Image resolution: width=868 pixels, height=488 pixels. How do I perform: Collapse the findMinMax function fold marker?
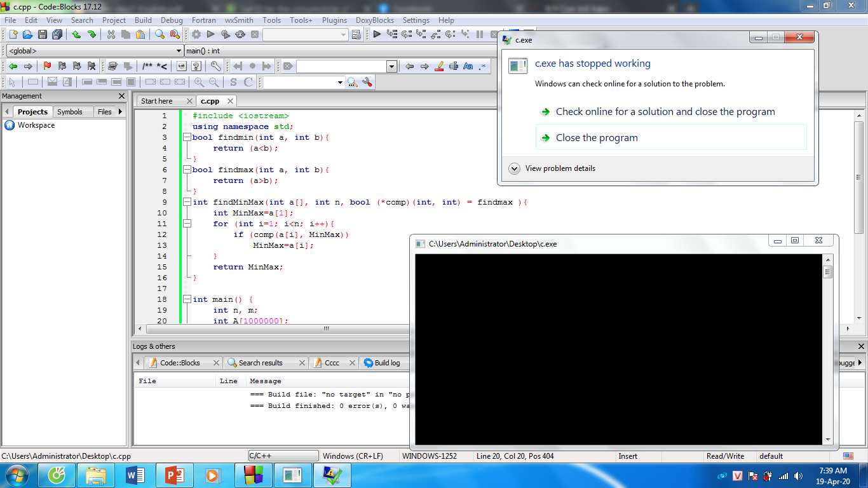pyautogui.click(x=187, y=202)
